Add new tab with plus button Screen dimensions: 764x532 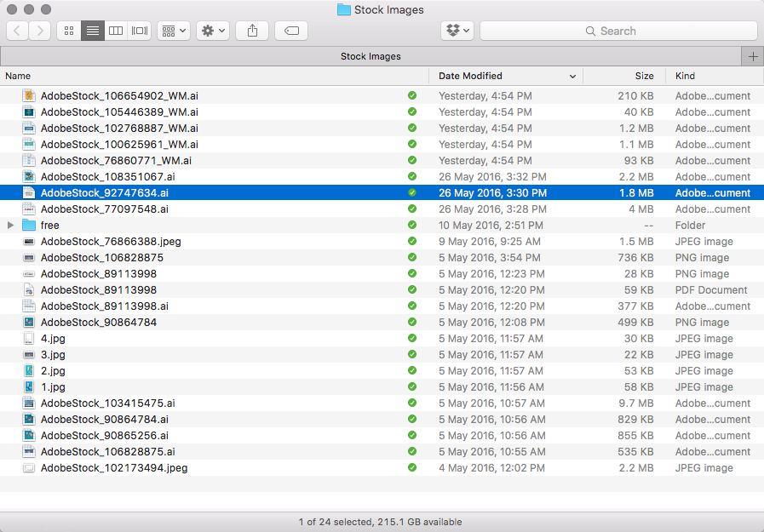752,56
